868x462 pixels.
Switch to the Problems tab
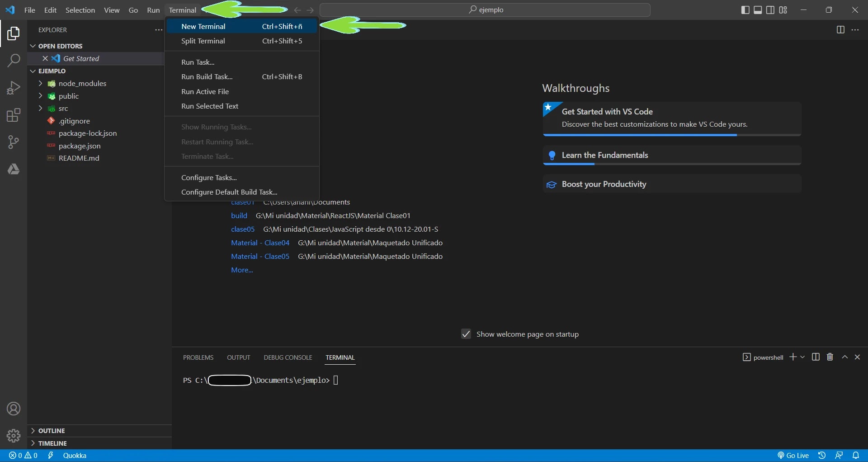tap(198, 357)
